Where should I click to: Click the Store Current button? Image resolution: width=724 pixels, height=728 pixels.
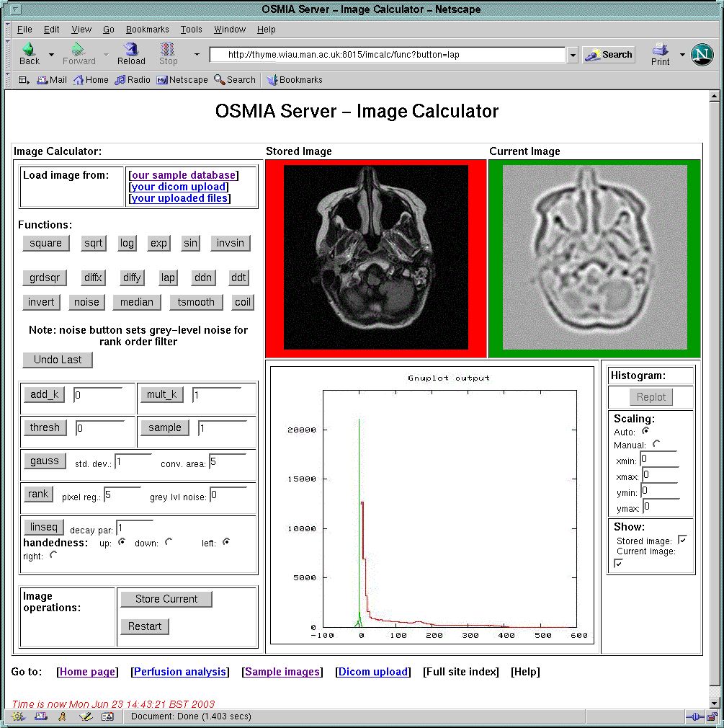tap(166, 599)
